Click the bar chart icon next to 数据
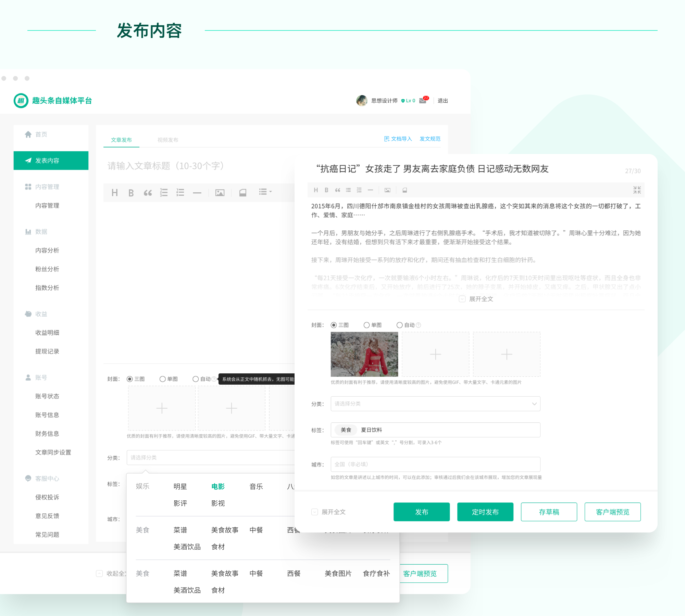 (x=28, y=232)
